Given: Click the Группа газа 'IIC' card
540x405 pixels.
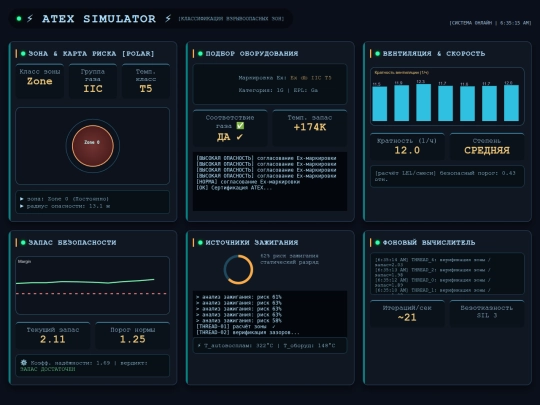Looking at the screenshot, I should (x=93, y=81).
